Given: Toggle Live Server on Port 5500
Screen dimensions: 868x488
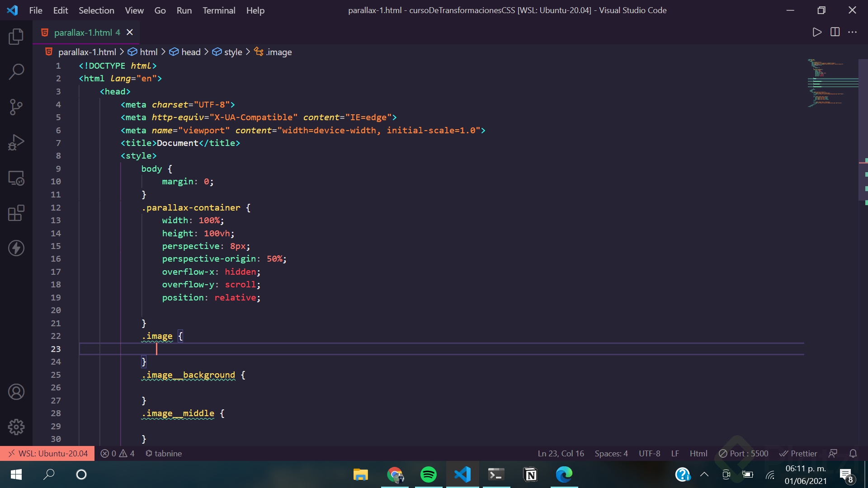Looking at the screenshot, I should tap(743, 453).
